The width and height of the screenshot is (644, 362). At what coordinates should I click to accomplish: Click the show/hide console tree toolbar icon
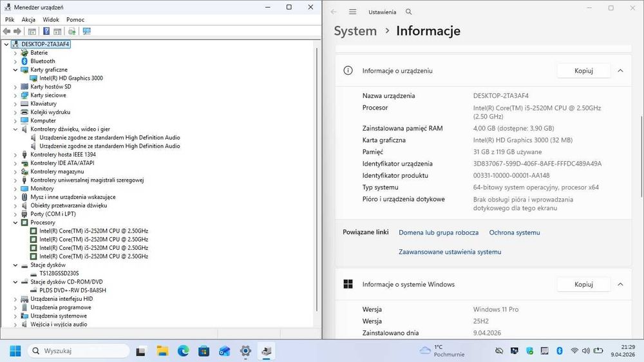point(32,31)
